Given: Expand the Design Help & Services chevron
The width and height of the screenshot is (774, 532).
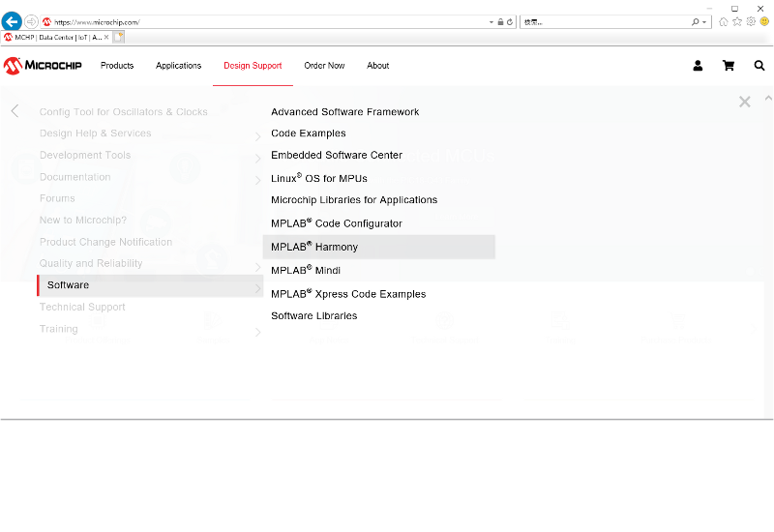Looking at the screenshot, I should pyautogui.click(x=257, y=136).
